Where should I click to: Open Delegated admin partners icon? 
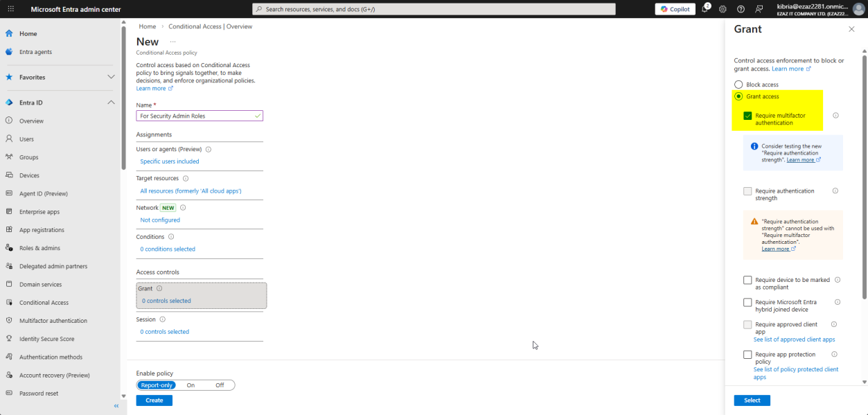(x=9, y=266)
